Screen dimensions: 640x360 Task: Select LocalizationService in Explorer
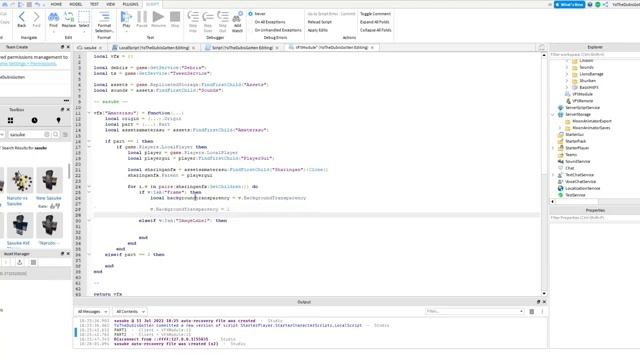click(582, 189)
